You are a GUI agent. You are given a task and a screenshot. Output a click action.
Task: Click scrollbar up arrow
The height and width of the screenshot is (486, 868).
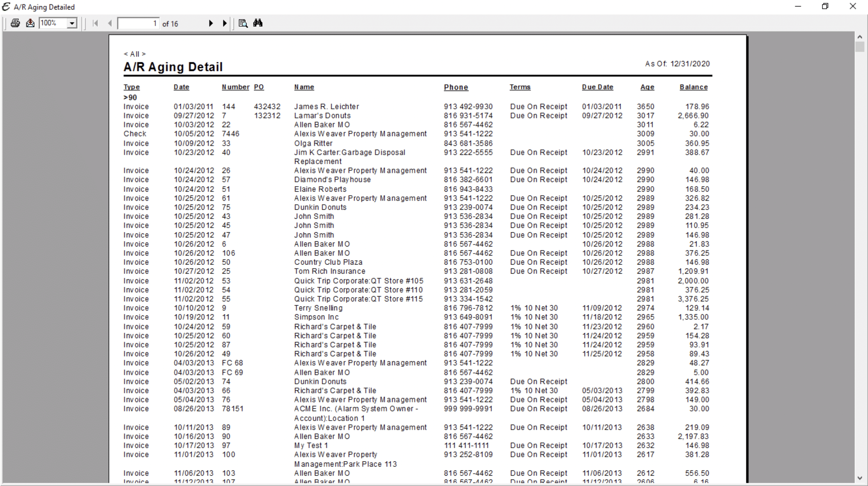tap(860, 37)
